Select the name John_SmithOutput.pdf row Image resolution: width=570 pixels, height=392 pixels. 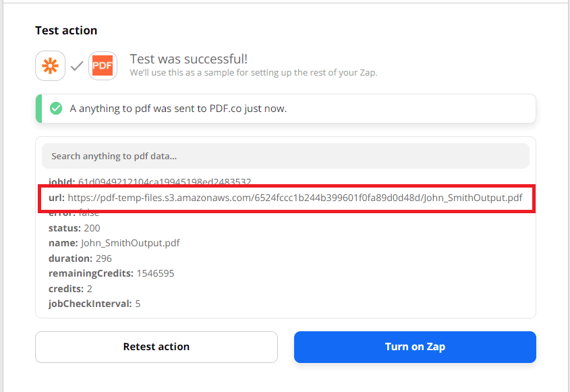pos(114,243)
